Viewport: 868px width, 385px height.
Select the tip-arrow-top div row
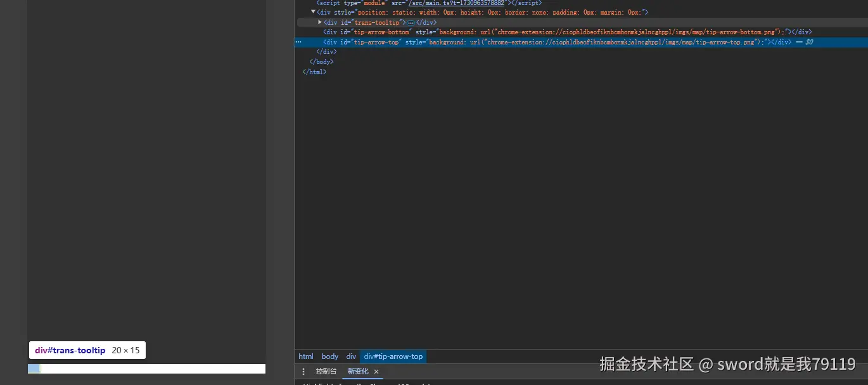(581, 42)
